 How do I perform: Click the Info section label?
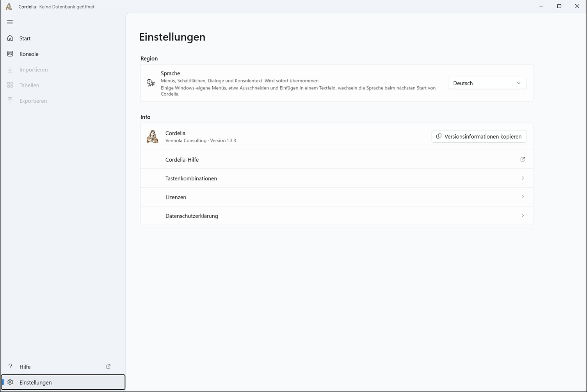(145, 117)
